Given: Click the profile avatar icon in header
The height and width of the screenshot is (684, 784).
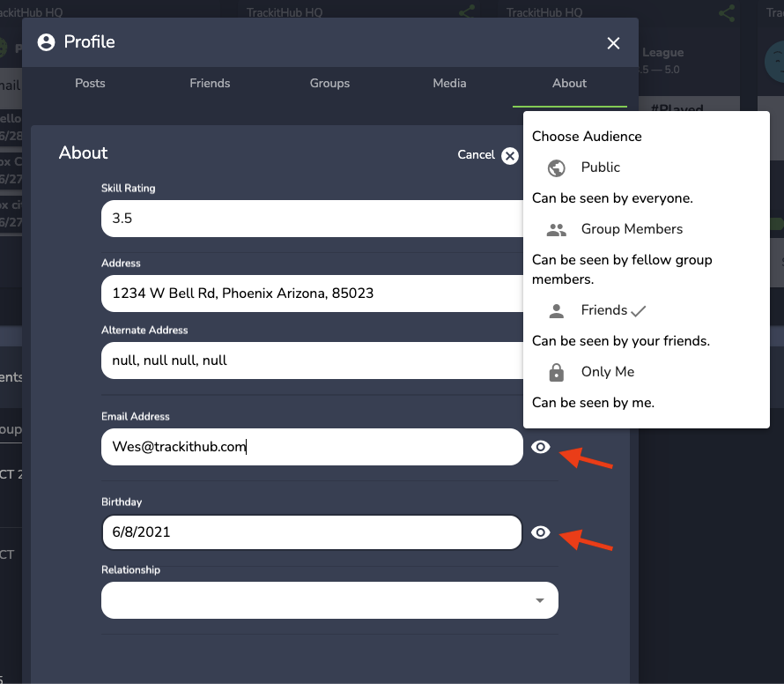Looking at the screenshot, I should click(46, 42).
